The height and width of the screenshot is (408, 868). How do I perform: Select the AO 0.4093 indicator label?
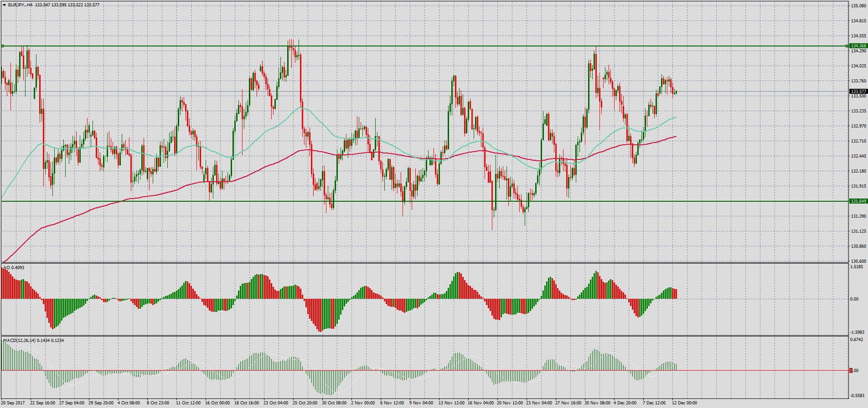14,267
